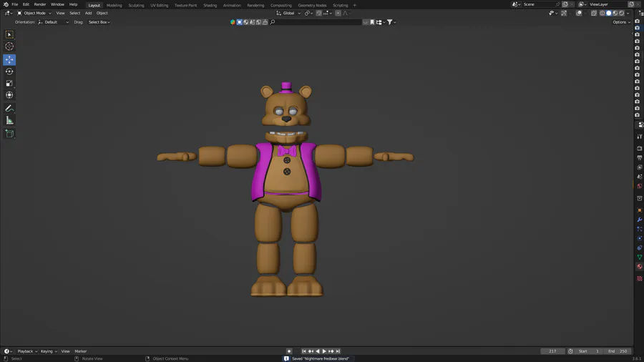The width and height of the screenshot is (644, 362).
Task: Open the Material properties tab
Action: click(x=640, y=267)
